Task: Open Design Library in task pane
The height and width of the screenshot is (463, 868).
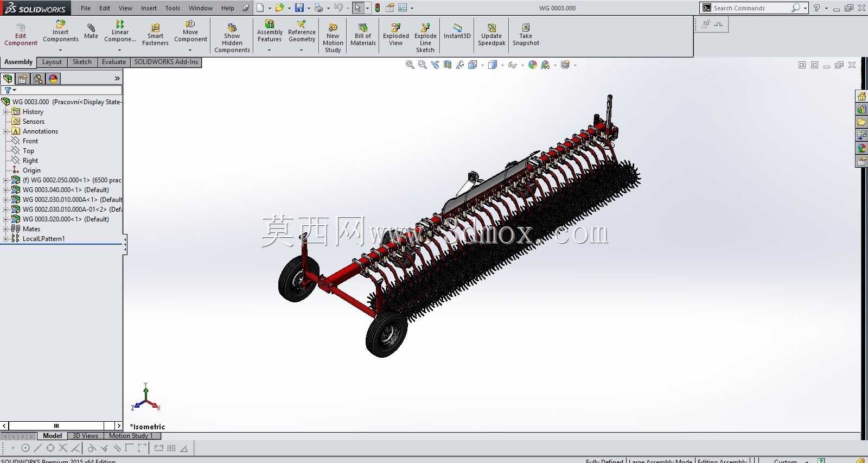Action: point(861,109)
